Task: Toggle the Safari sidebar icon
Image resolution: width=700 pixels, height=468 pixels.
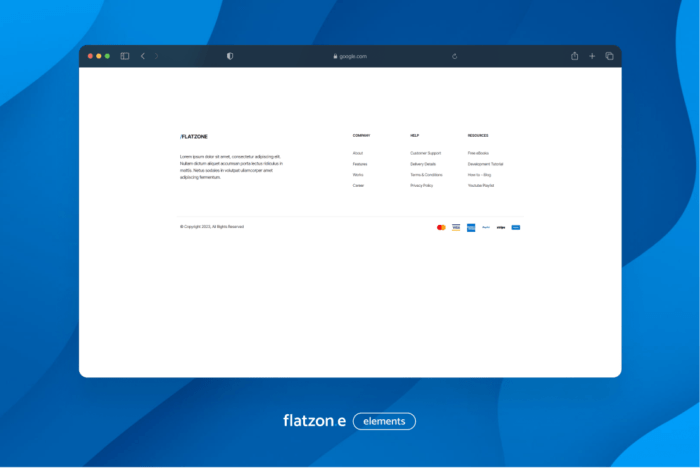Action: coord(125,56)
